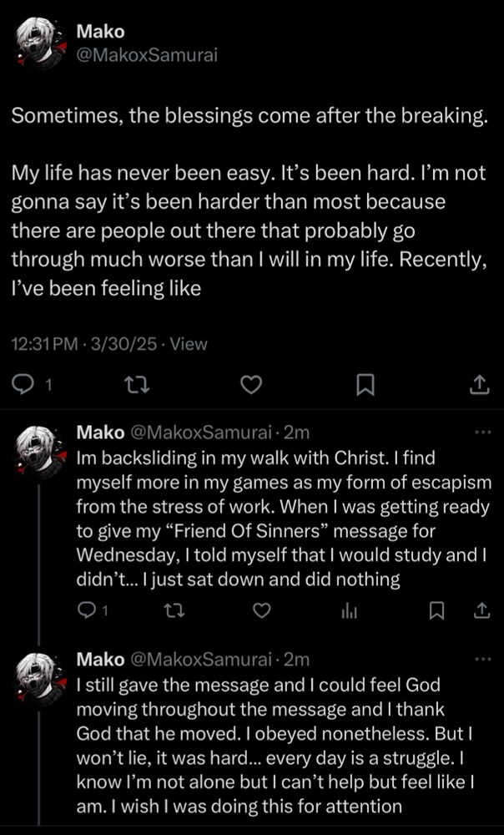
Task: Click the View link beside the timestamp
Action: pyautogui.click(x=189, y=342)
